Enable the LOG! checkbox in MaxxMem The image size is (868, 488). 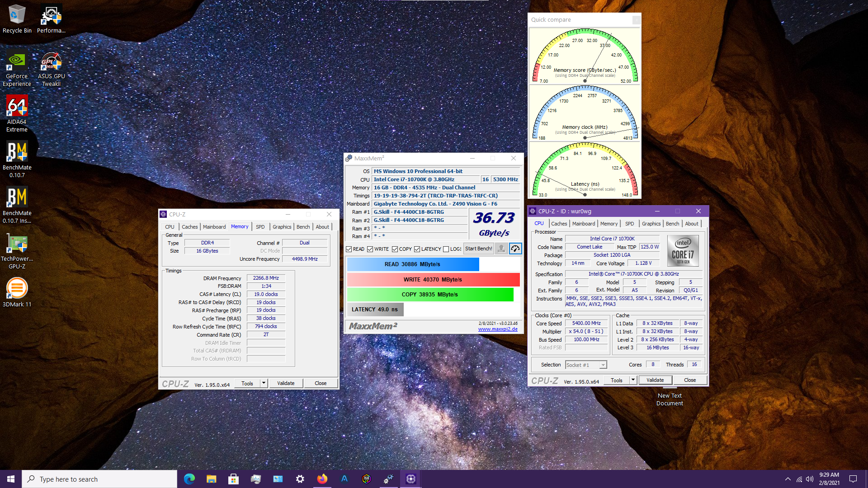point(446,249)
